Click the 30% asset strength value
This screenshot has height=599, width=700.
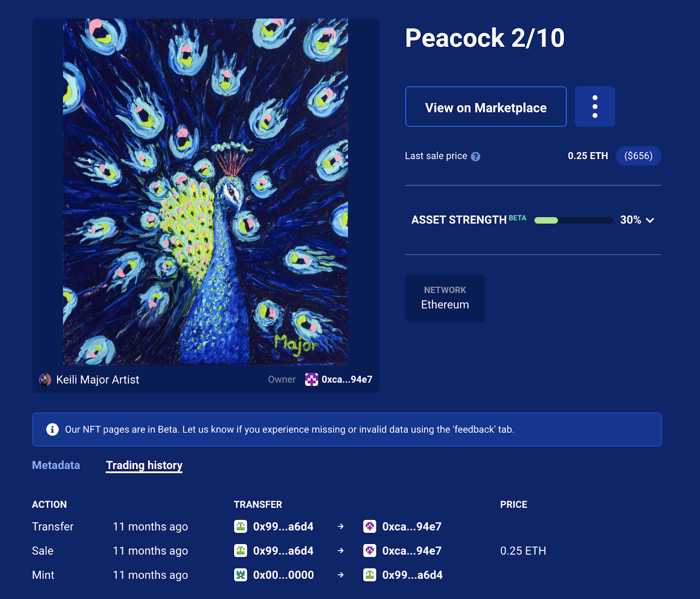[630, 220]
